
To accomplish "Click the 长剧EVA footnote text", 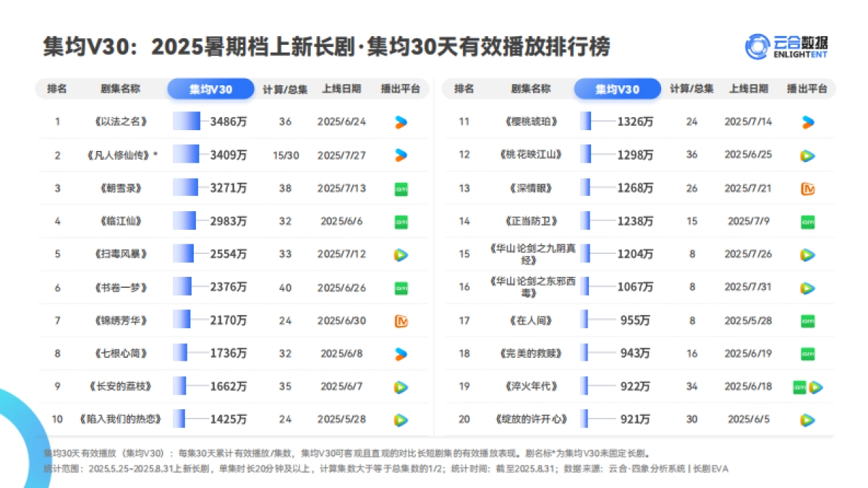I will (x=710, y=468).
